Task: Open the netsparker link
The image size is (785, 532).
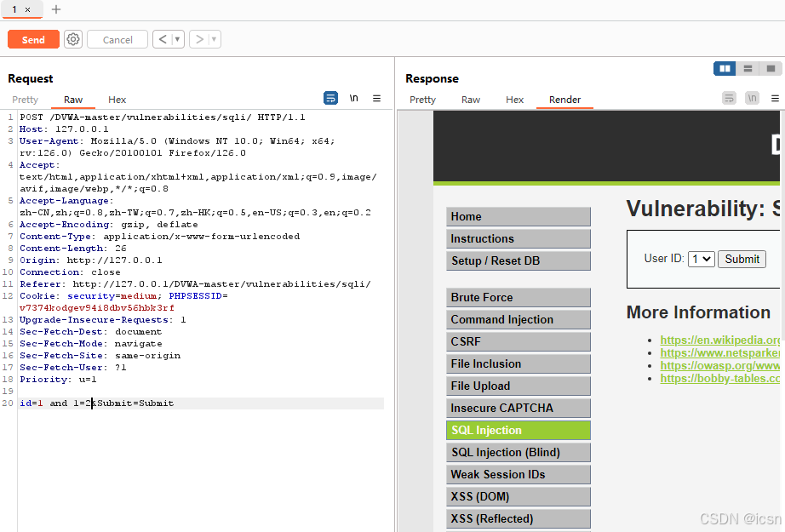Action: pos(720,353)
